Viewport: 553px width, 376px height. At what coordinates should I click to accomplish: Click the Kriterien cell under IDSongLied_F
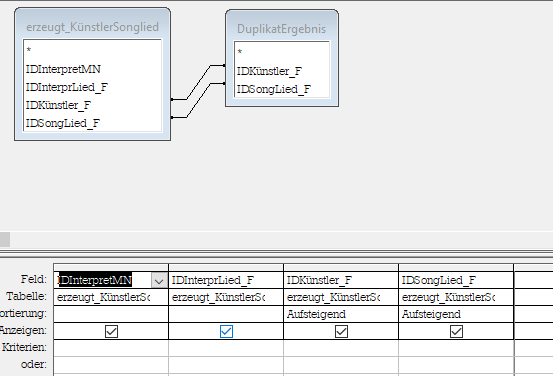[x=456, y=348]
